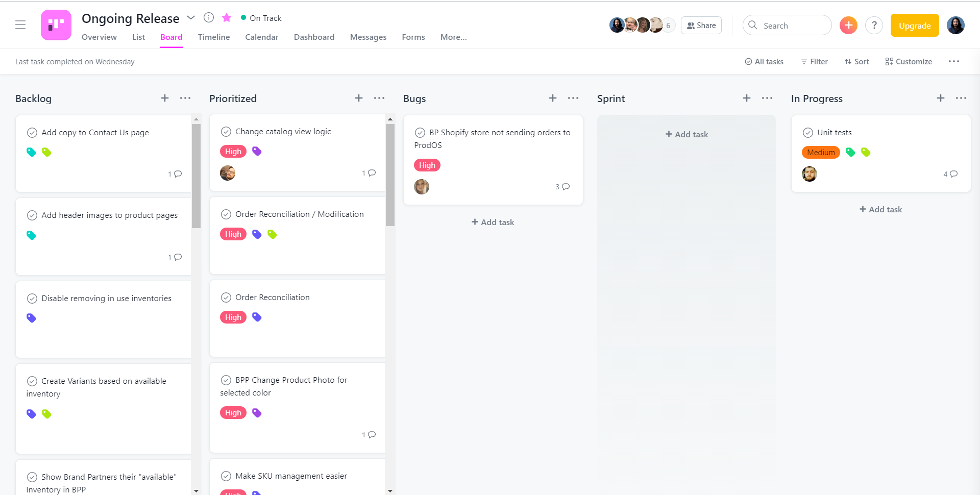Click the project info icon
This screenshot has width=980, height=495.
(208, 18)
